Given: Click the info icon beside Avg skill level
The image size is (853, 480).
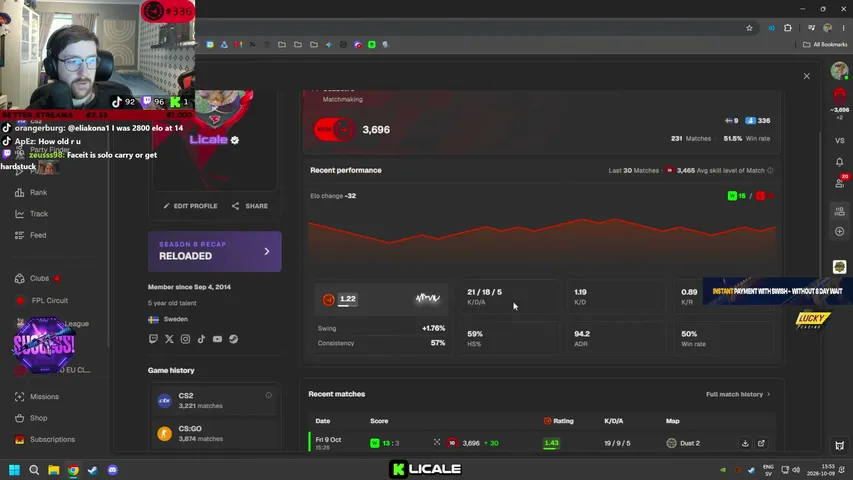Looking at the screenshot, I should pyautogui.click(x=770, y=170).
